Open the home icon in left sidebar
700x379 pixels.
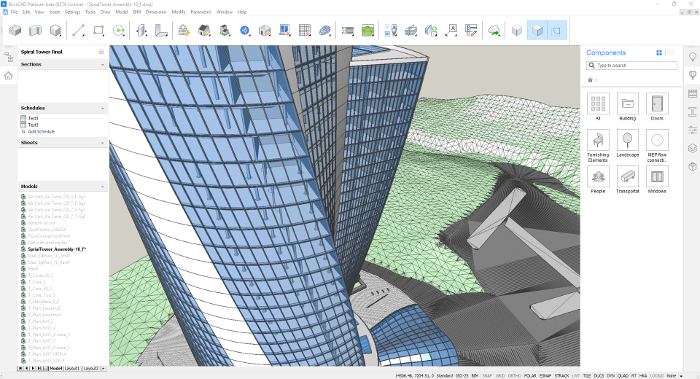coord(8,75)
